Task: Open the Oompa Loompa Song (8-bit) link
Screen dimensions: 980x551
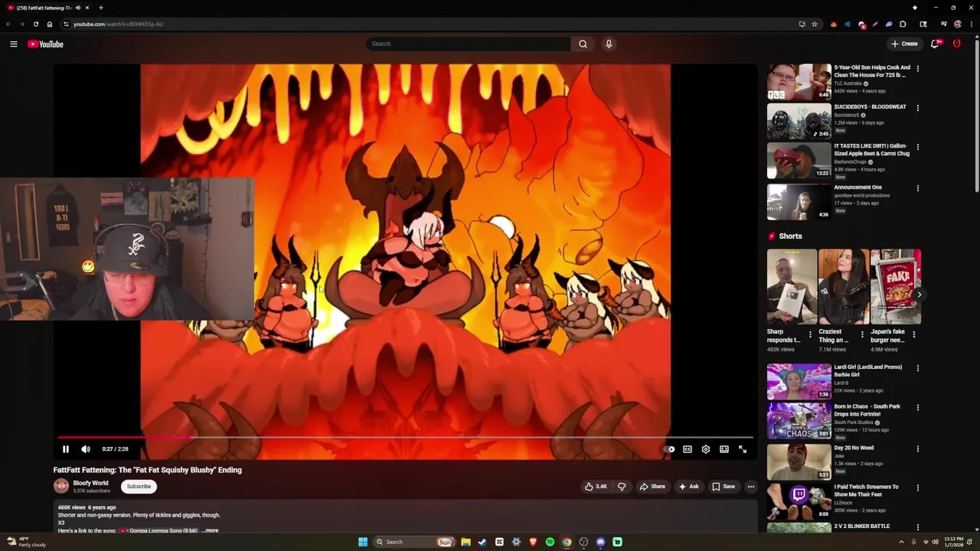Action: (x=158, y=530)
